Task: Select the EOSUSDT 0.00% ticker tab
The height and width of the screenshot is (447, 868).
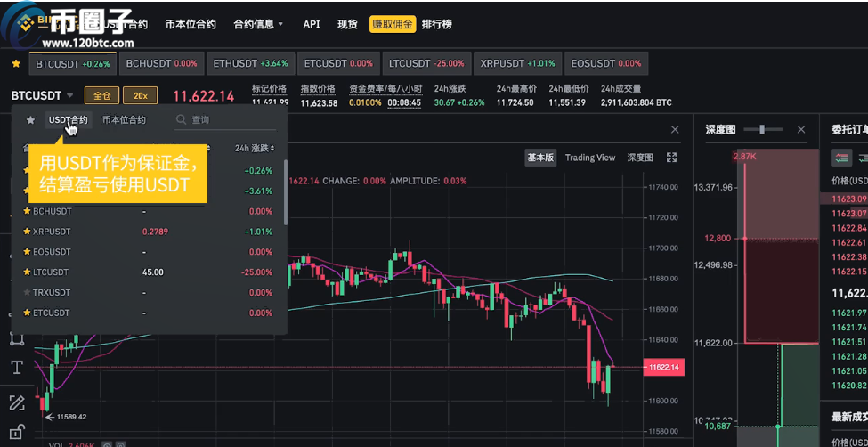Action: click(606, 64)
